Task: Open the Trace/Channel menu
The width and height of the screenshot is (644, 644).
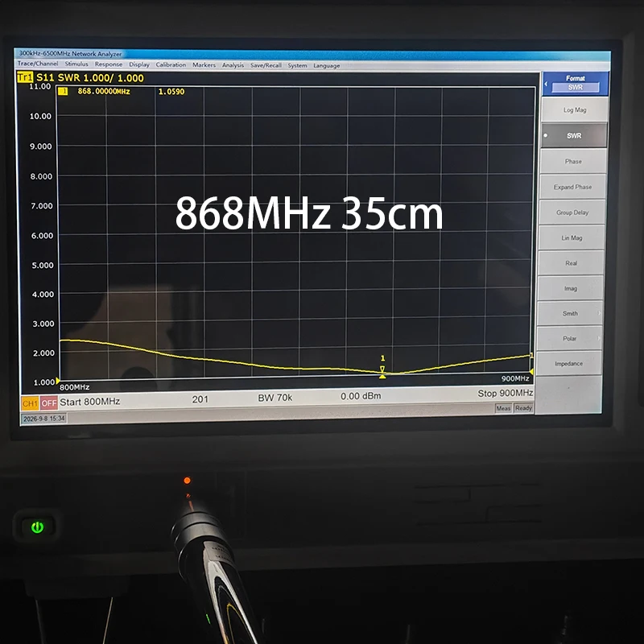Action: coord(38,64)
